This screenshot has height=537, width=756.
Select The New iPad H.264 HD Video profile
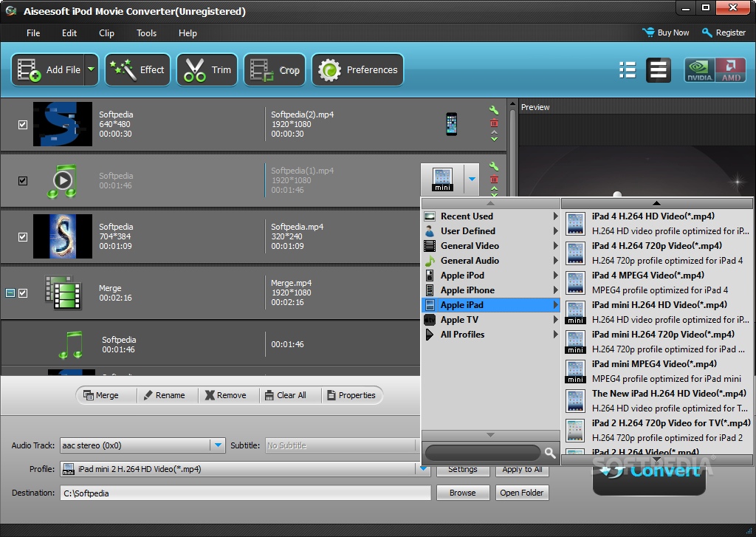[x=656, y=401]
